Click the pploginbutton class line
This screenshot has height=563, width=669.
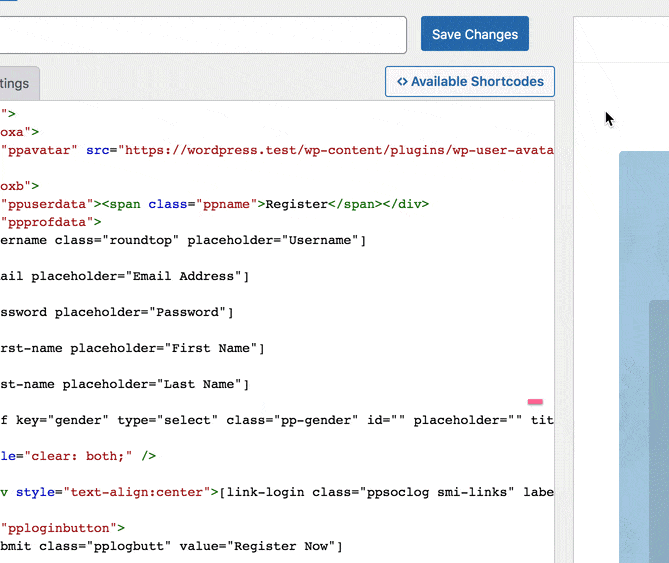click(x=62, y=528)
